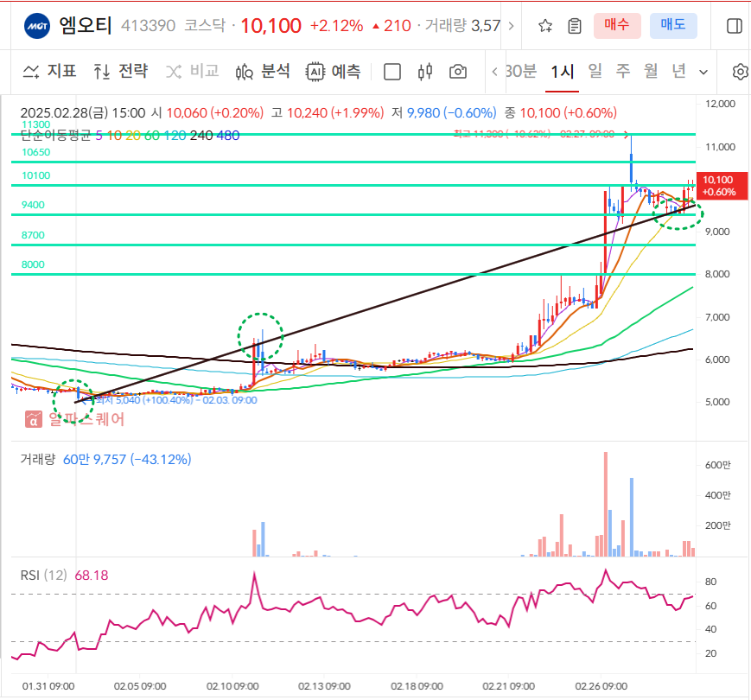This screenshot has height=700, width=751.
Task: Toggle the square drawing-mode checkbox
Action: (x=392, y=72)
